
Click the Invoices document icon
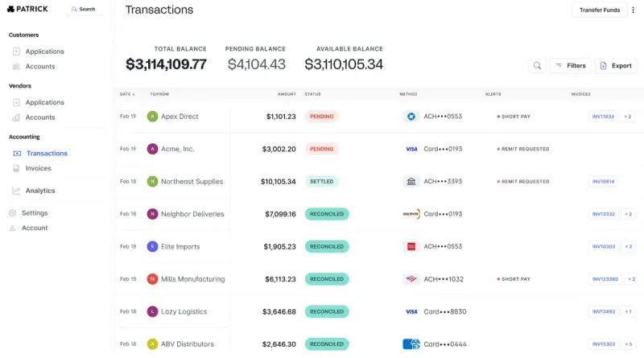(16, 168)
